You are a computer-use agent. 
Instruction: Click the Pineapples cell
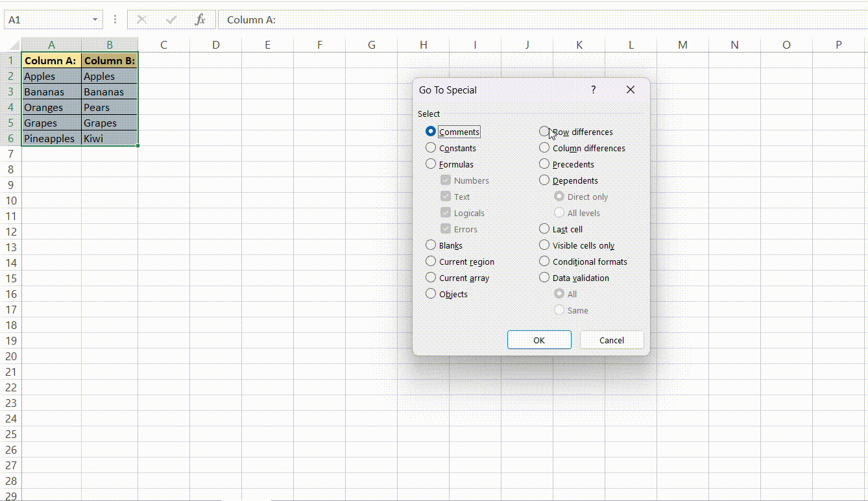coord(51,138)
